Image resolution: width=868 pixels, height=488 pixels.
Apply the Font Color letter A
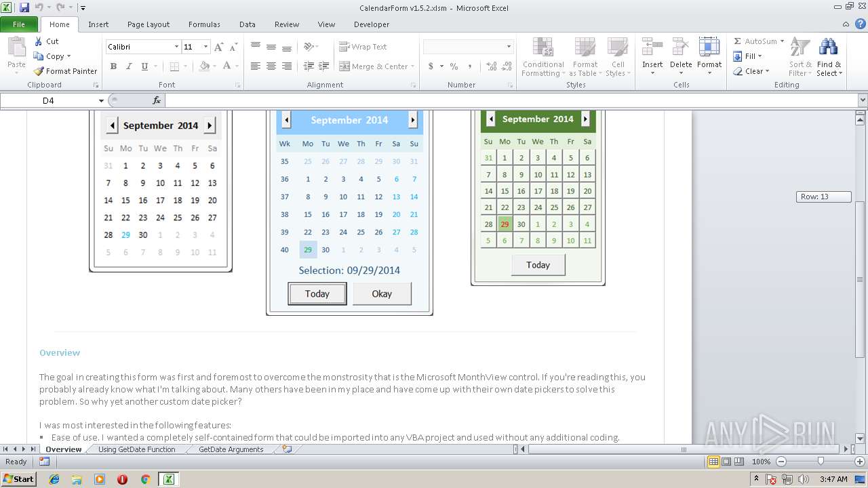pos(226,66)
